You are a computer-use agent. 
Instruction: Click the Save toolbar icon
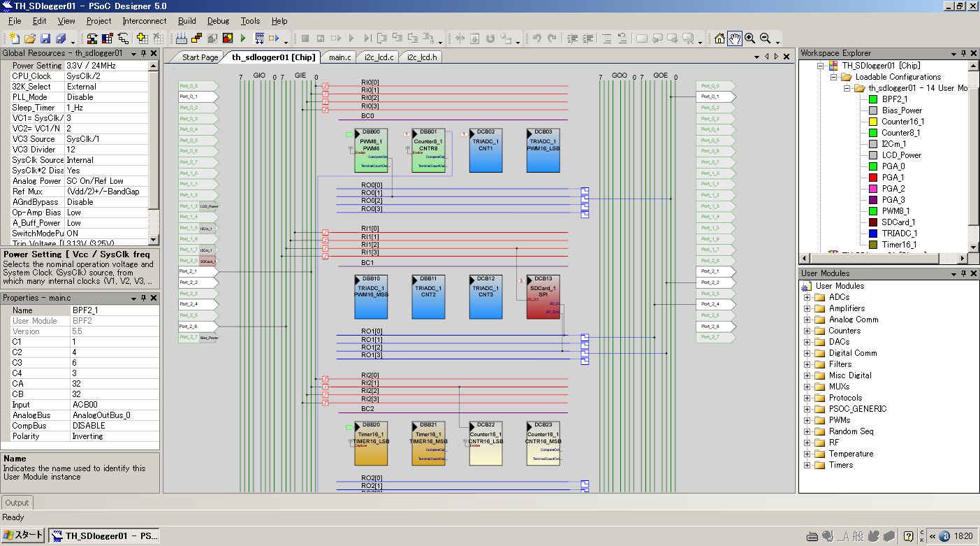click(45, 38)
